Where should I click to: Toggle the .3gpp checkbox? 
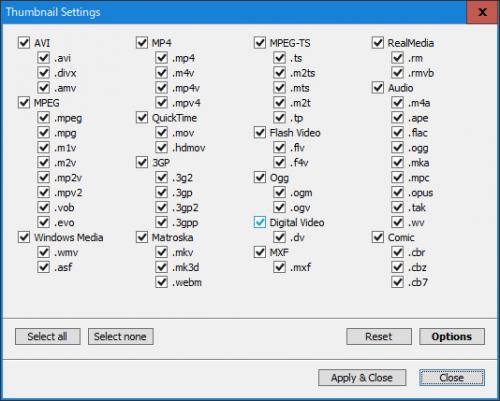click(162, 222)
